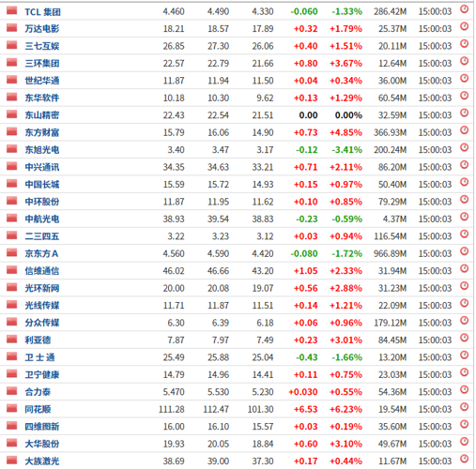Click the clock icon in 三七互娱 row
The width and height of the screenshot is (476, 469).
[x=465, y=43]
